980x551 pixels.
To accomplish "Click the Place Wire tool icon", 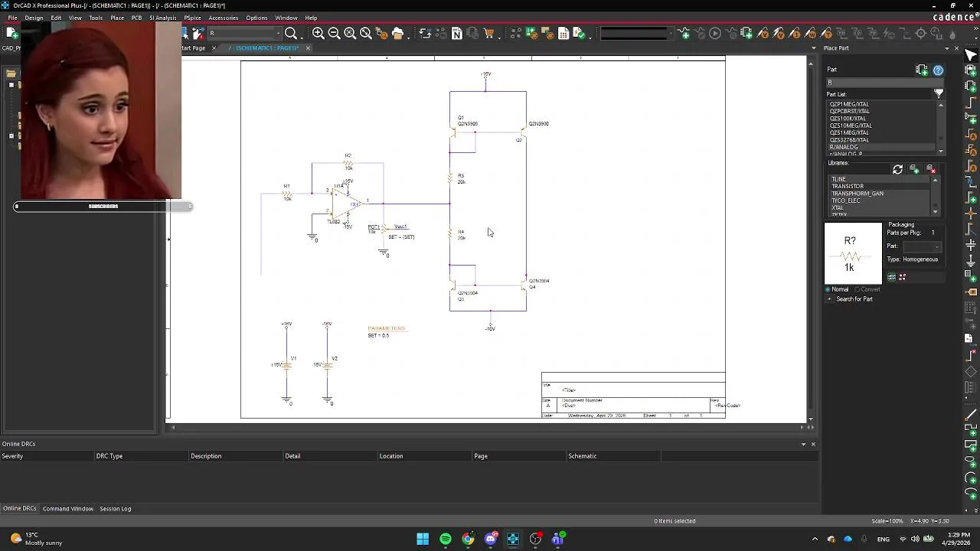I will pos(971,102).
